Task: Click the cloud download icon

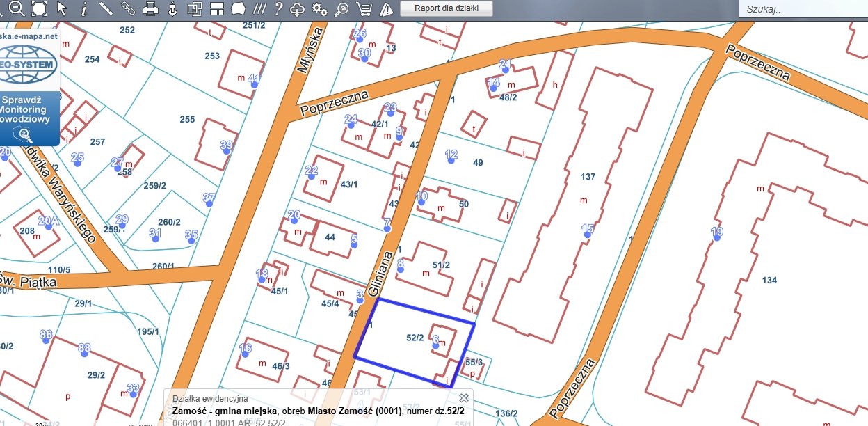Action: pyautogui.click(x=298, y=9)
